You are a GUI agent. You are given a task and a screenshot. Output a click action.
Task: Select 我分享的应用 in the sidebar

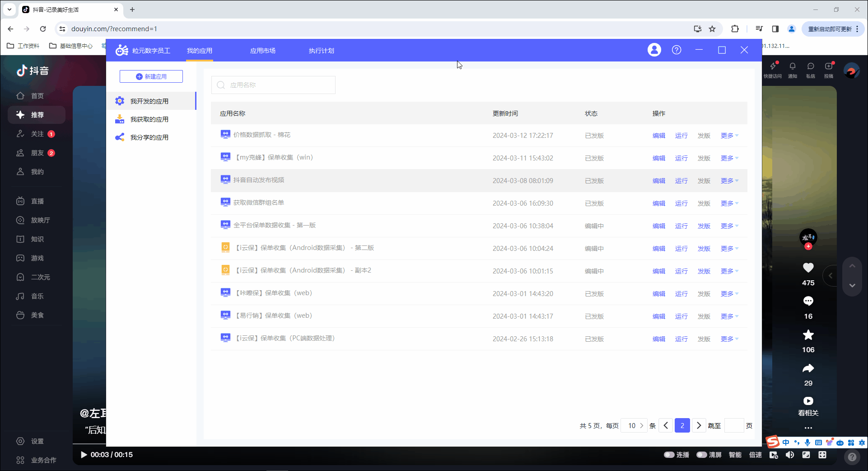(151, 137)
